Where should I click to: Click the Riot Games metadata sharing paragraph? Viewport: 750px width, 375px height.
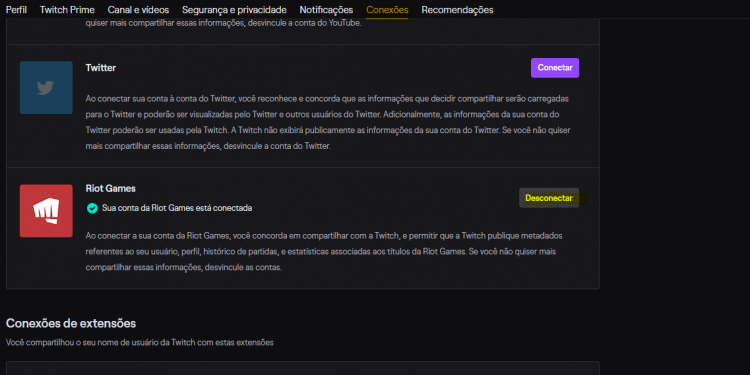324,252
